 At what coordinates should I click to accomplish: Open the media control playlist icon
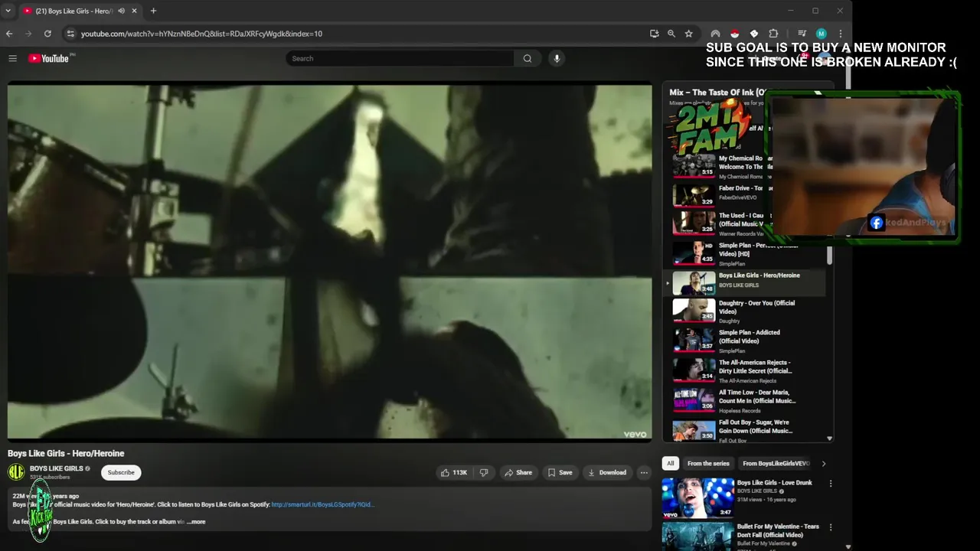click(x=802, y=34)
